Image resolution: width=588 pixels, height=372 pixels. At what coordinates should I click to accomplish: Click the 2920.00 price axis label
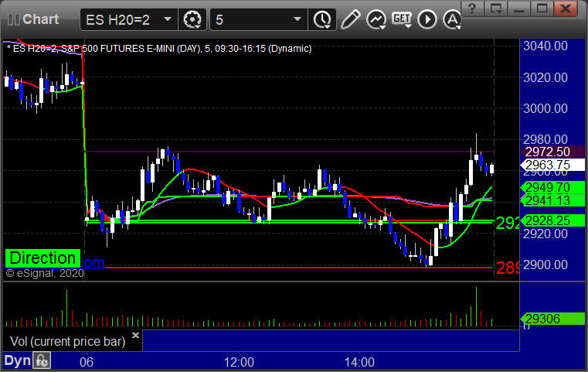tap(546, 234)
